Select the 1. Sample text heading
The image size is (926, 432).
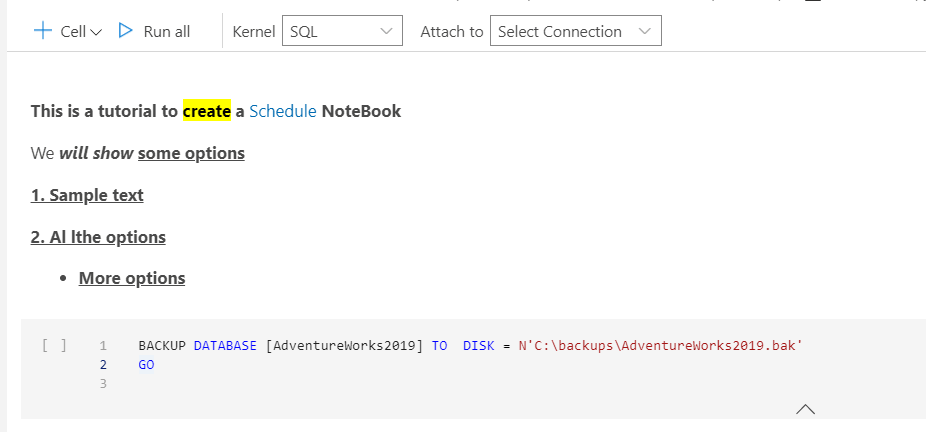pyautogui.click(x=87, y=195)
